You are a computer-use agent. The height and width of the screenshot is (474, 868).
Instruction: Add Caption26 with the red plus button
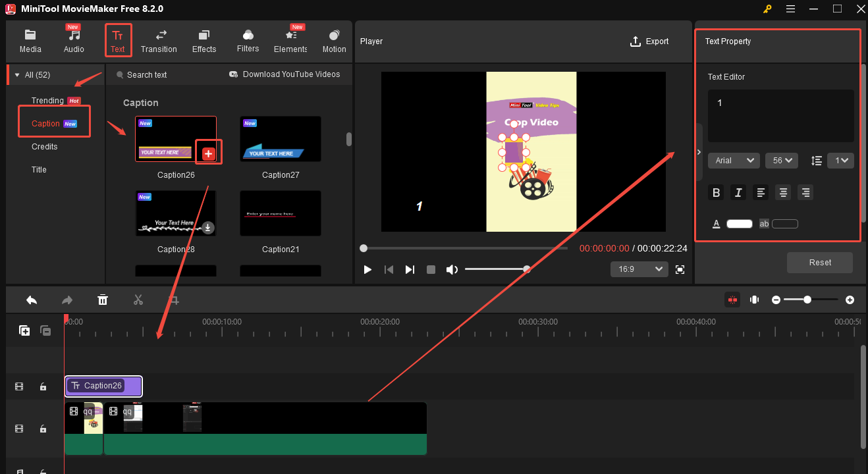208,153
